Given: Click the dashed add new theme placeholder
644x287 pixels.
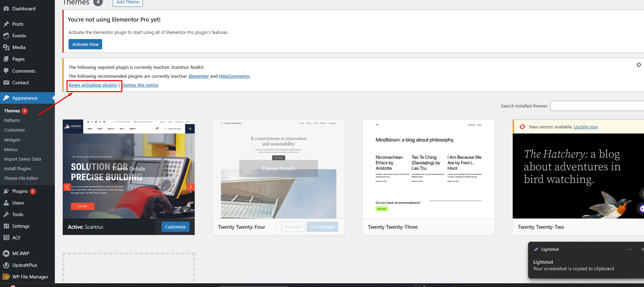Looking at the screenshot, I should tap(129, 268).
